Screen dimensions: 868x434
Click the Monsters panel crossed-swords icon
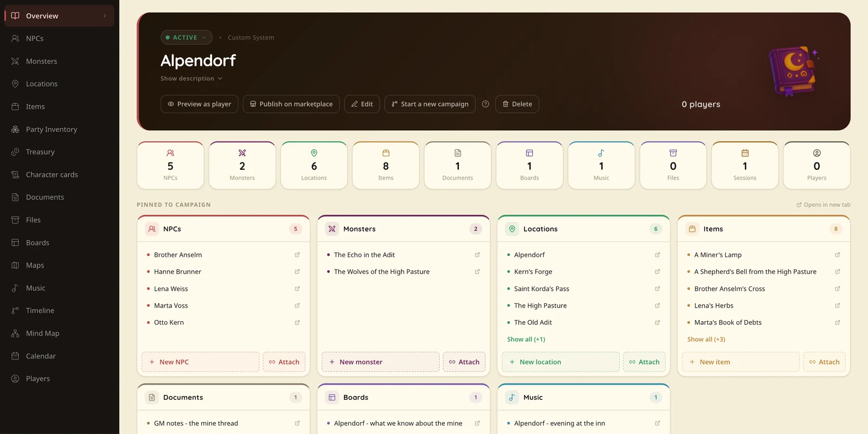pos(332,229)
